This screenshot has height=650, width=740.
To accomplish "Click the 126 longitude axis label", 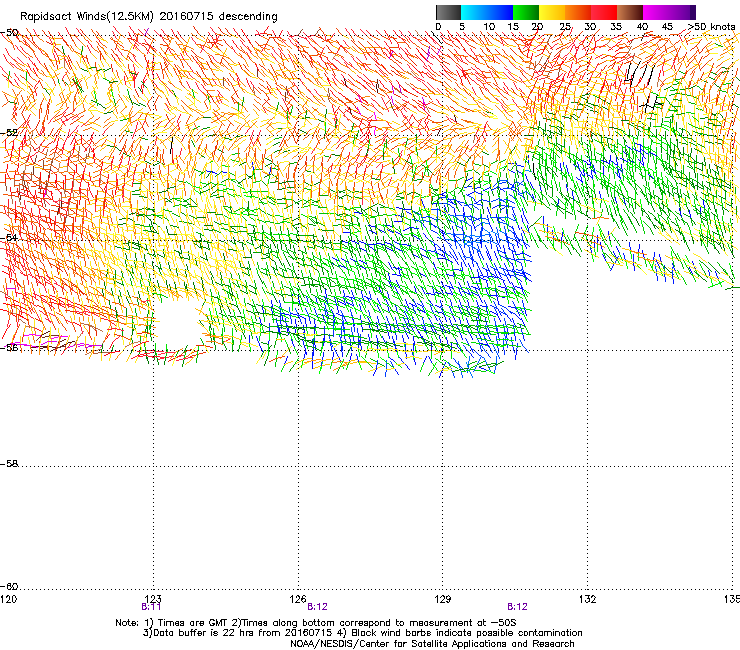I will tap(298, 599).
